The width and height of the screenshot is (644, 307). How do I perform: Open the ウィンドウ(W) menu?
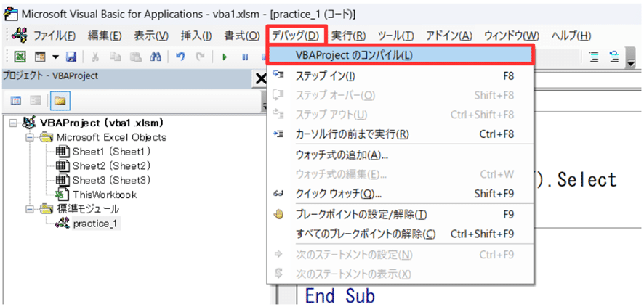pyautogui.click(x=512, y=36)
